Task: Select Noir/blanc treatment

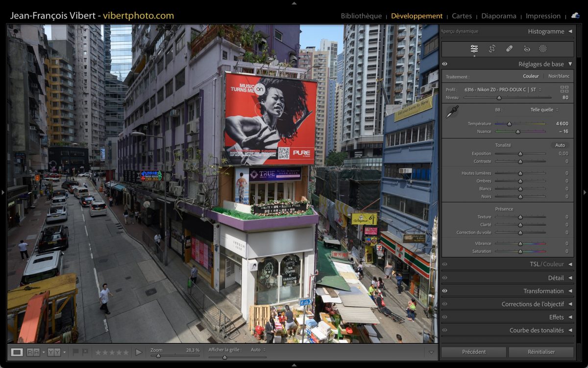Action: (x=559, y=76)
